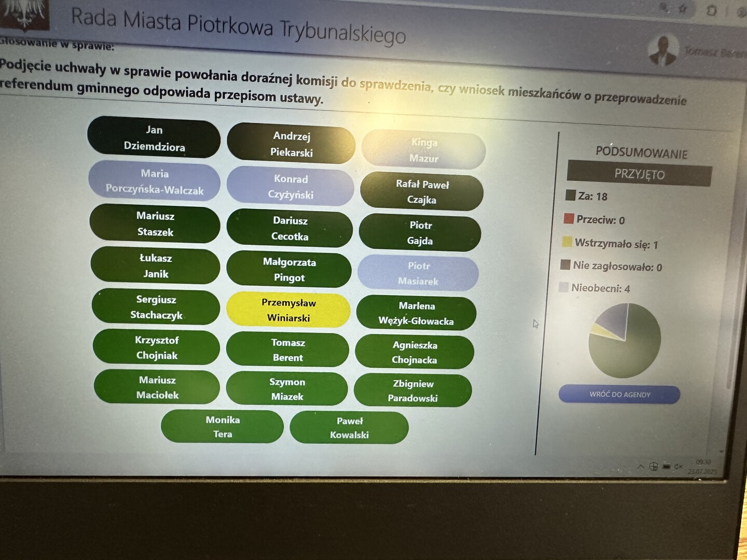Screen dimensions: 747x560
Task: Click the zoom magnifier icon in address bar
Action: 664,7
